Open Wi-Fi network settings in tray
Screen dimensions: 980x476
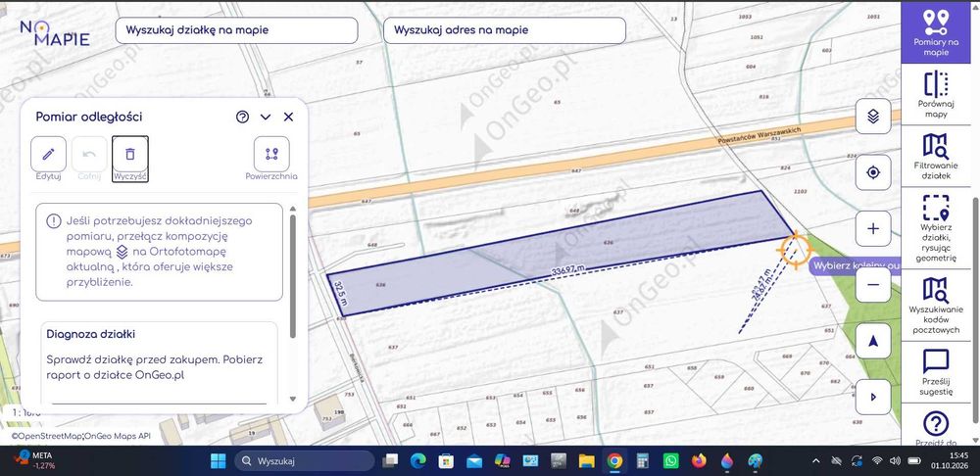click(x=877, y=461)
